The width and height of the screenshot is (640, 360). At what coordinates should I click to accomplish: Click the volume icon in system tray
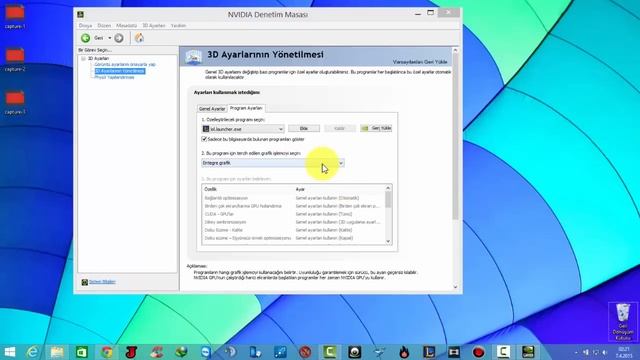coord(605,352)
